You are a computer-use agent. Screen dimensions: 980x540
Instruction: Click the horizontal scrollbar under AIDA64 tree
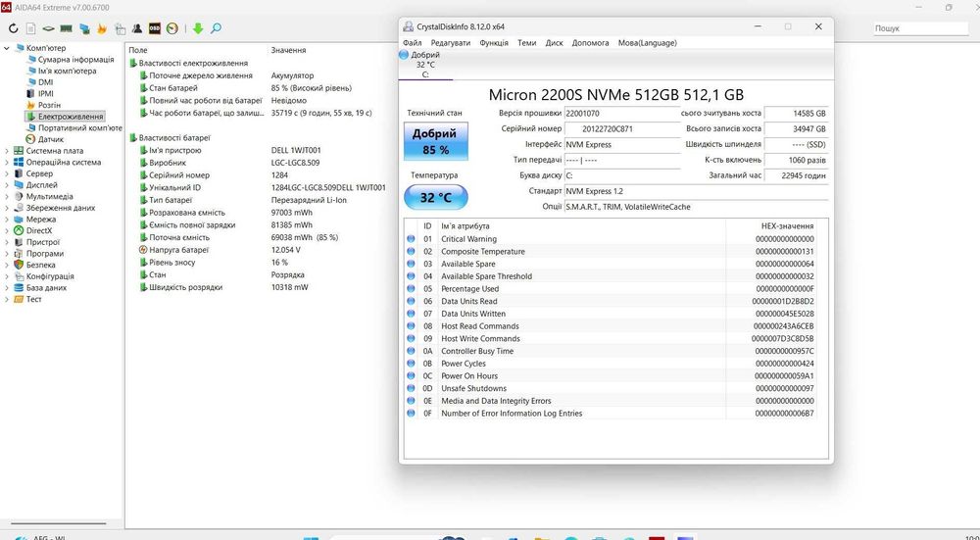[x=59, y=523]
